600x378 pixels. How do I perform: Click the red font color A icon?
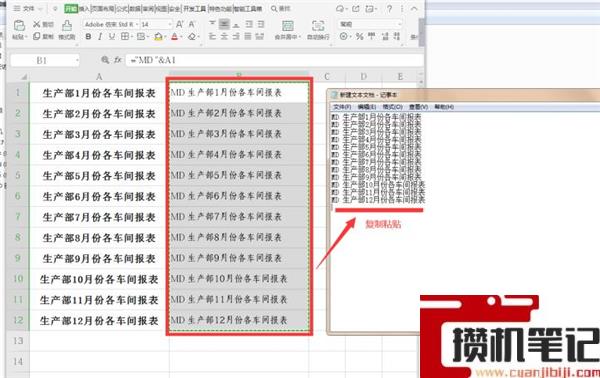(174, 37)
